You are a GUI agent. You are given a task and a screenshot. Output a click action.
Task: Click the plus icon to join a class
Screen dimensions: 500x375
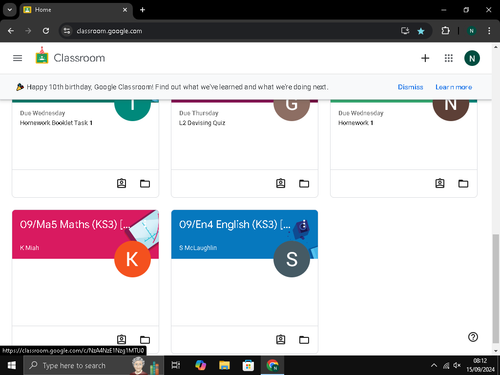(x=425, y=58)
